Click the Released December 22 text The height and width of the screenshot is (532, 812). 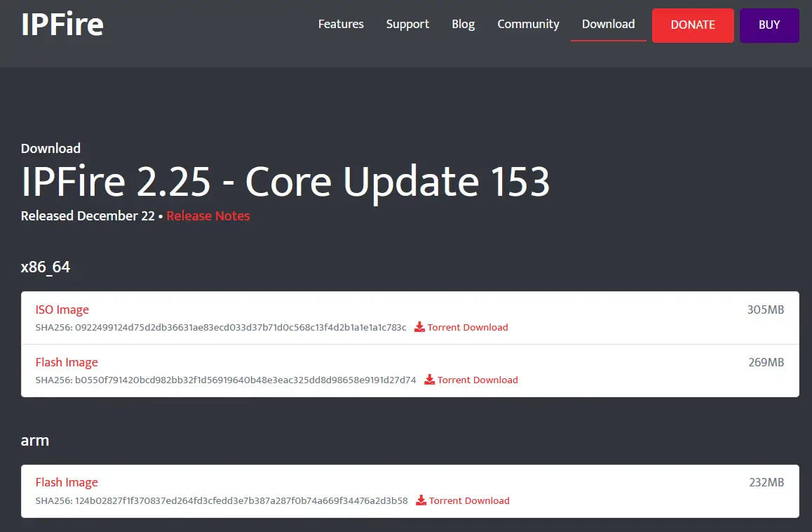coord(88,215)
